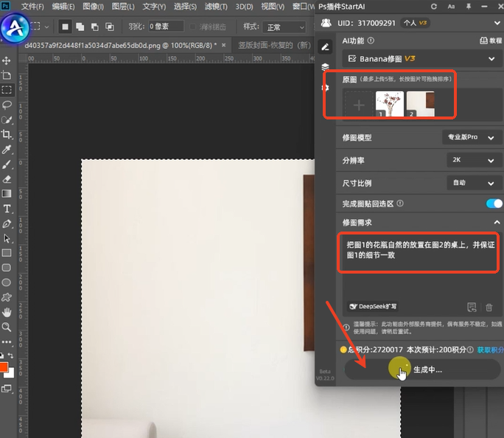The image size is (504, 438).
Task: Select the Rectangular Marquee tool
Action: point(7,90)
